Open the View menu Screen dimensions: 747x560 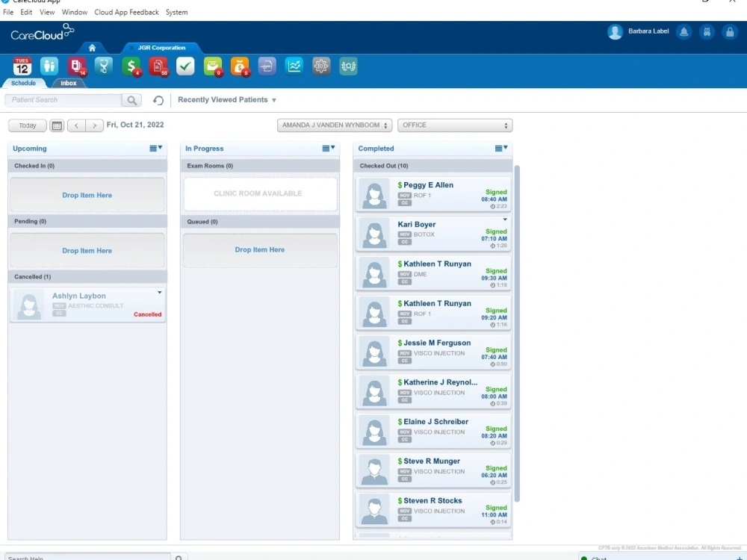point(46,13)
